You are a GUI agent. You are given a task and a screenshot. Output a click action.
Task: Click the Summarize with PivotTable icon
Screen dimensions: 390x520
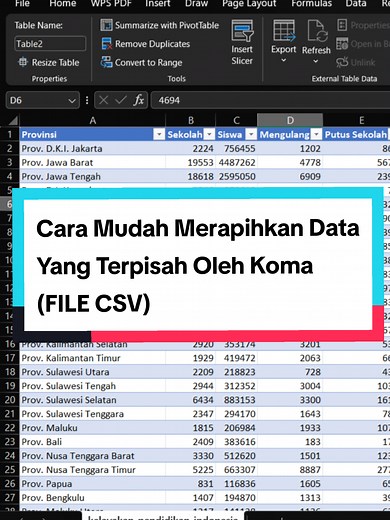[x=106, y=25]
